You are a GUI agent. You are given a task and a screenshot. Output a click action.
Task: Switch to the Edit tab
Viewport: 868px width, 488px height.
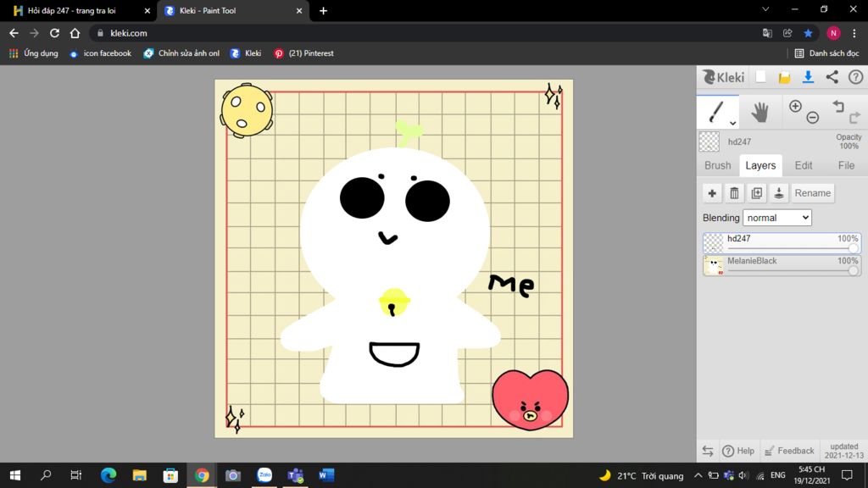[x=804, y=165]
